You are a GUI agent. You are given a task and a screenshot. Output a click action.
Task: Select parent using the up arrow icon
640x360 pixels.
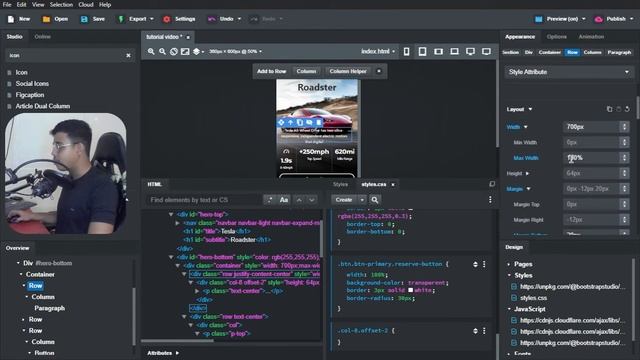click(290, 122)
